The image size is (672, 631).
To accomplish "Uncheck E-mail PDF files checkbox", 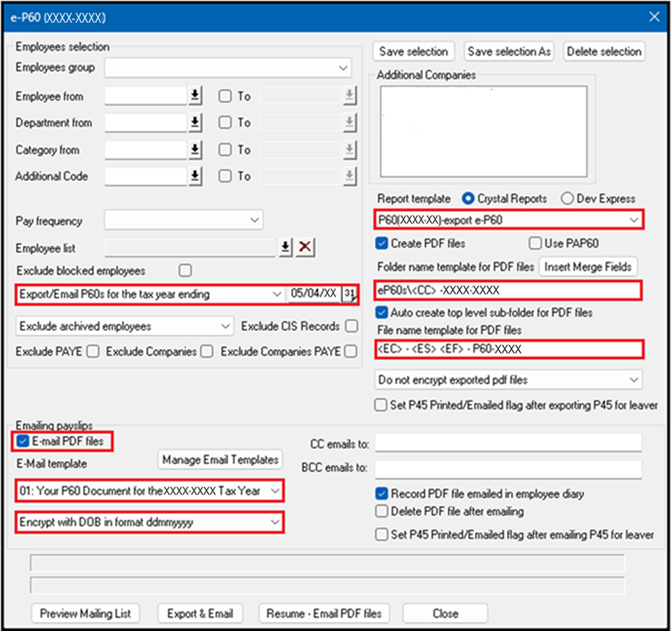I will [x=23, y=441].
